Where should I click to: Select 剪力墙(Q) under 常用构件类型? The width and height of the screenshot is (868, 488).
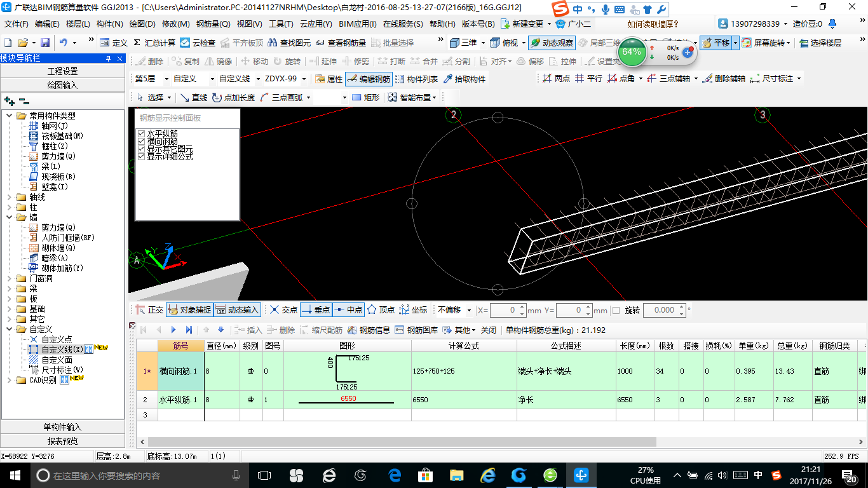point(58,156)
